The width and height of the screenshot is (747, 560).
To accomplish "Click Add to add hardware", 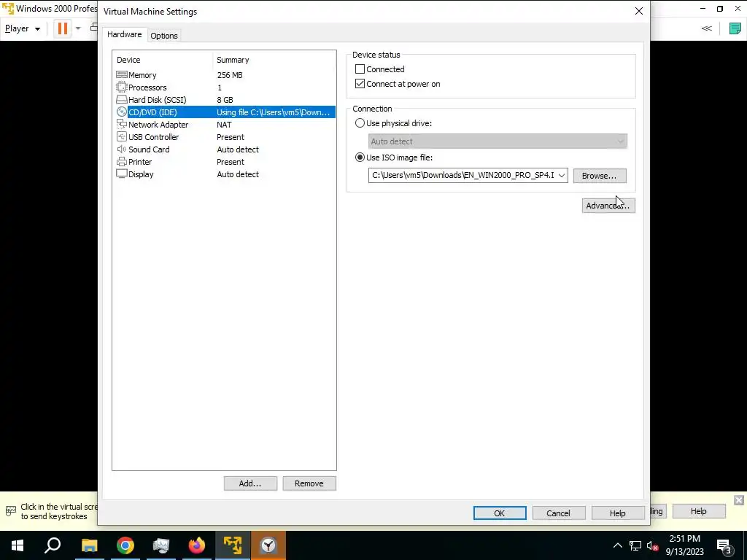I will tap(250, 483).
